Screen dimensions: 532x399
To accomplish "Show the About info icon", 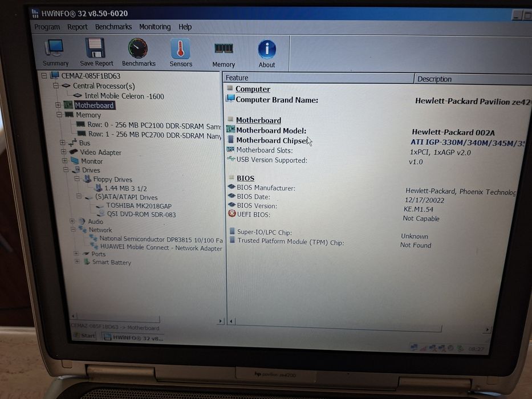I will pos(267,54).
